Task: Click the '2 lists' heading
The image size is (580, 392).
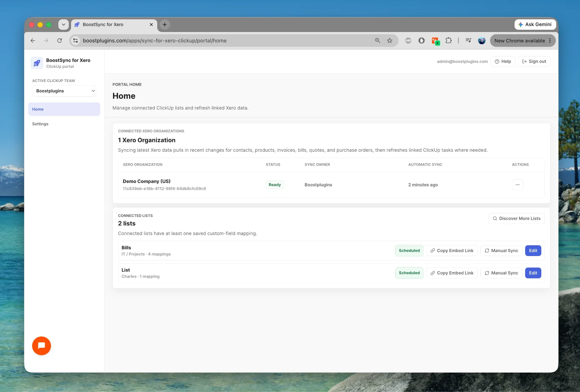Action: (x=127, y=223)
